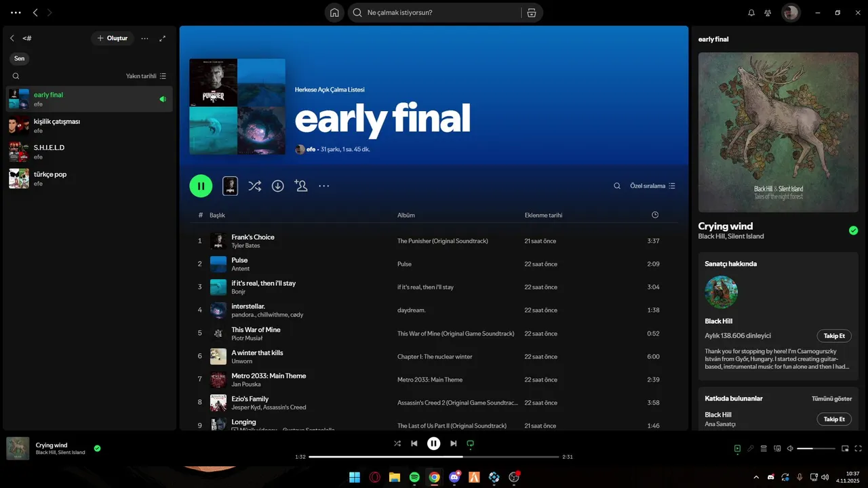Pause the playlist with the green button
Image resolution: width=868 pixels, height=488 pixels.
click(x=201, y=186)
